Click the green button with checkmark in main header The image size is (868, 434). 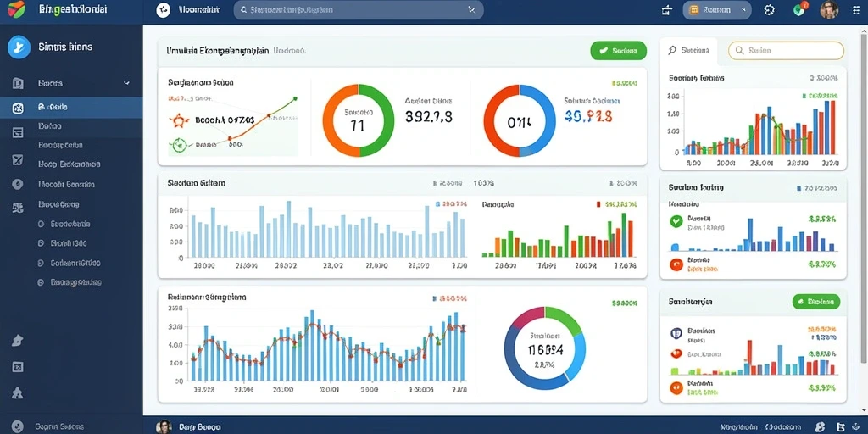tap(618, 50)
